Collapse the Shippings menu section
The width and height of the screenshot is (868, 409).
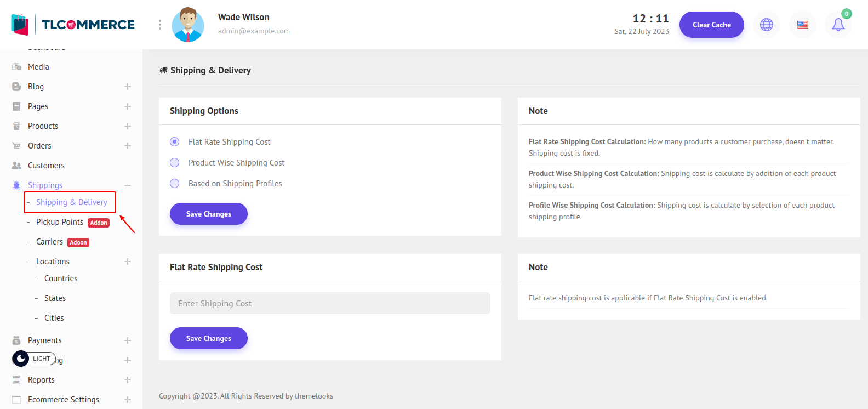click(x=128, y=185)
